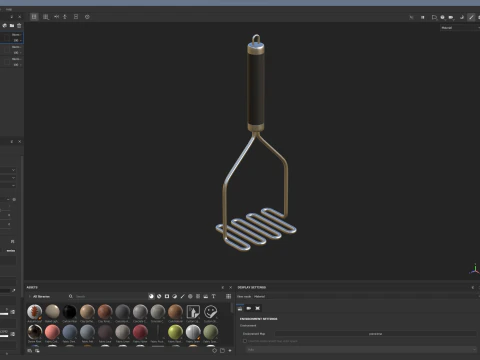
Task: Click the undock icon in the Assets panel header
Action: (223, 287)
